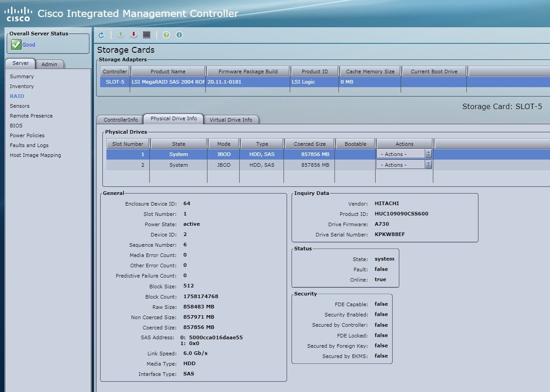Click the green checkmark server status icon
The height and width of the screenshot is (392, 550).
16,45
